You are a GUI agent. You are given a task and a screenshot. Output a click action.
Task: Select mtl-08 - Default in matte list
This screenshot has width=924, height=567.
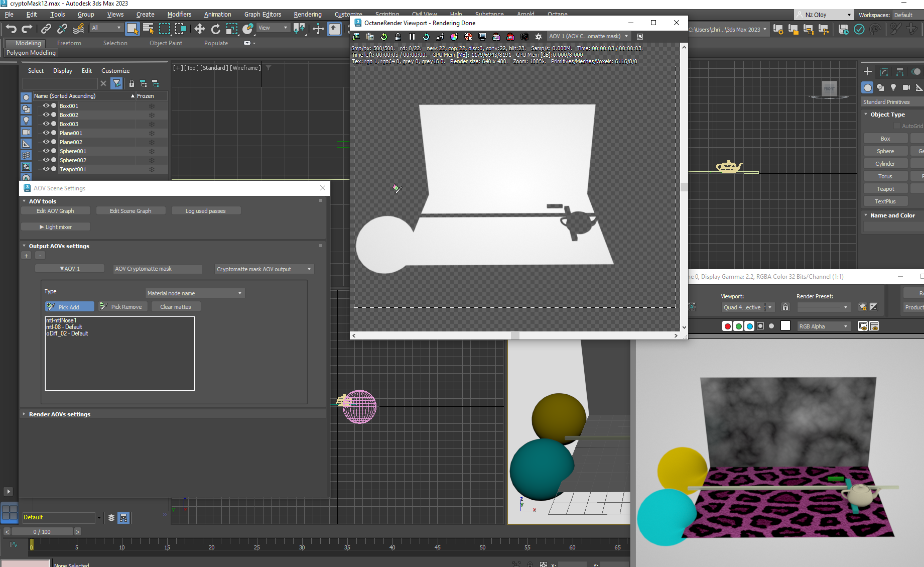click(x=64, y=327)
